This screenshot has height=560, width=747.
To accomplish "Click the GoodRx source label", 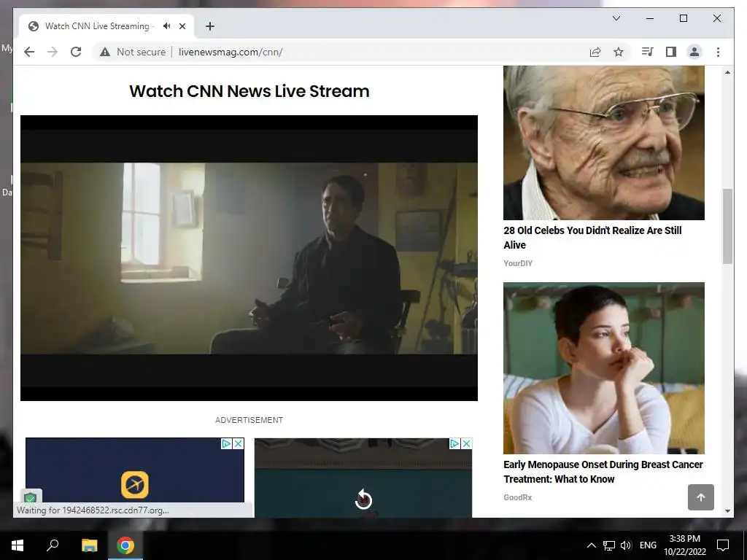I will [517, 497].
